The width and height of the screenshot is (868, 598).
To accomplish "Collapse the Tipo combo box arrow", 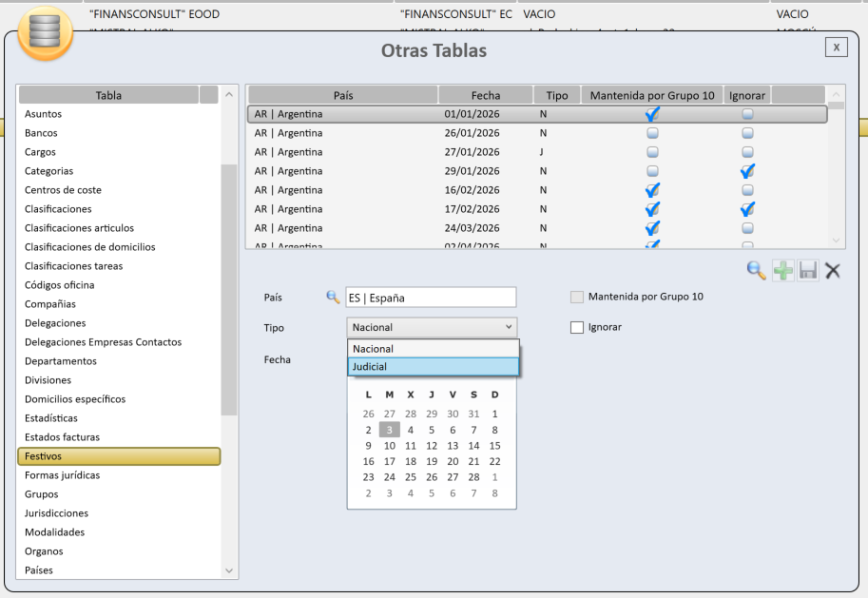I will tap(508, 327).
